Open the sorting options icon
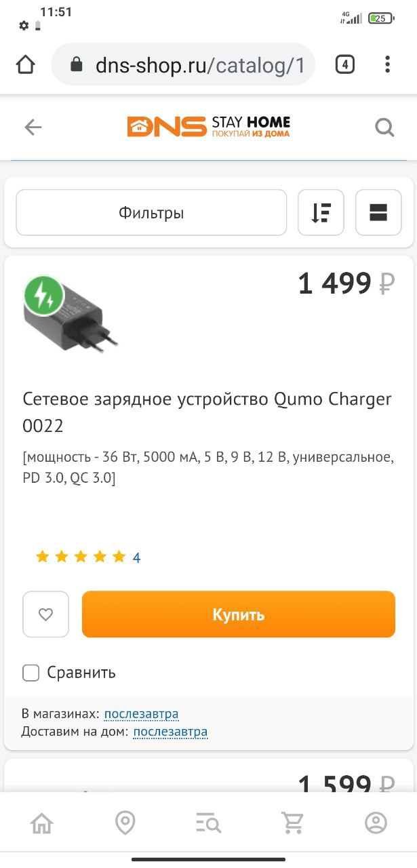This screenshot has height=868, width=417. tap(321, 213)
